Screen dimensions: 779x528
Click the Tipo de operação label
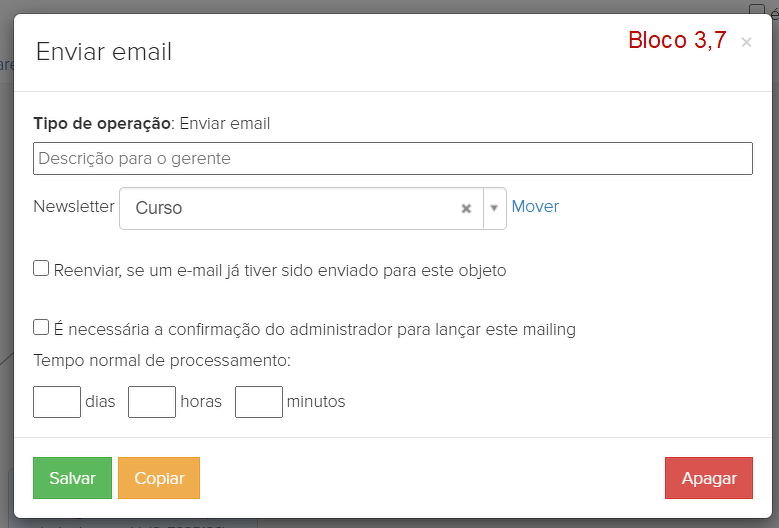(102, 124)
